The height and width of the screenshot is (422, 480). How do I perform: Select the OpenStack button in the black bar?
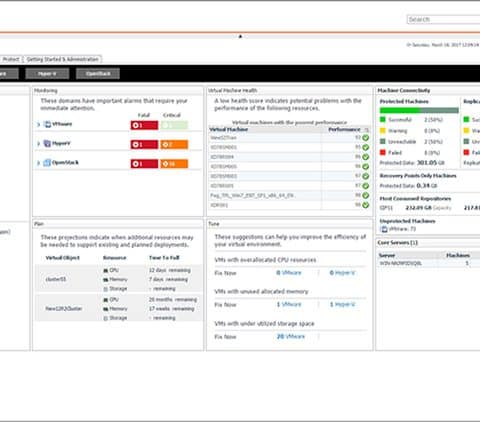coord(98,74)
